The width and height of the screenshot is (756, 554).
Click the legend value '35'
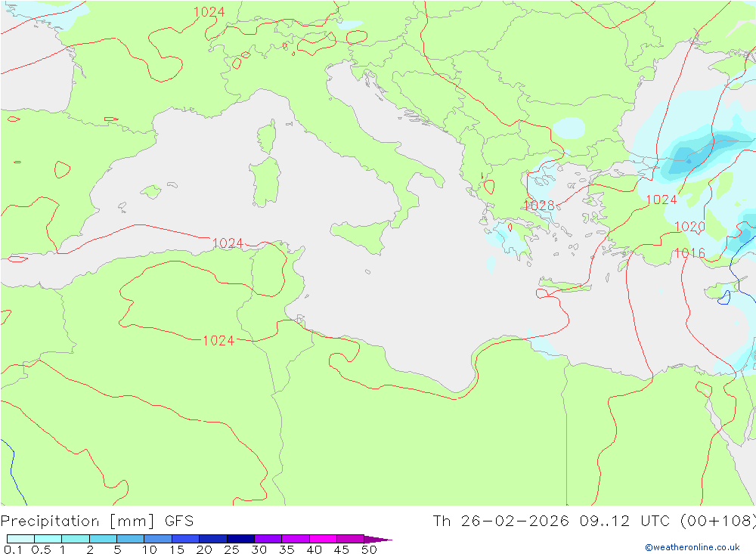point(287,549)
